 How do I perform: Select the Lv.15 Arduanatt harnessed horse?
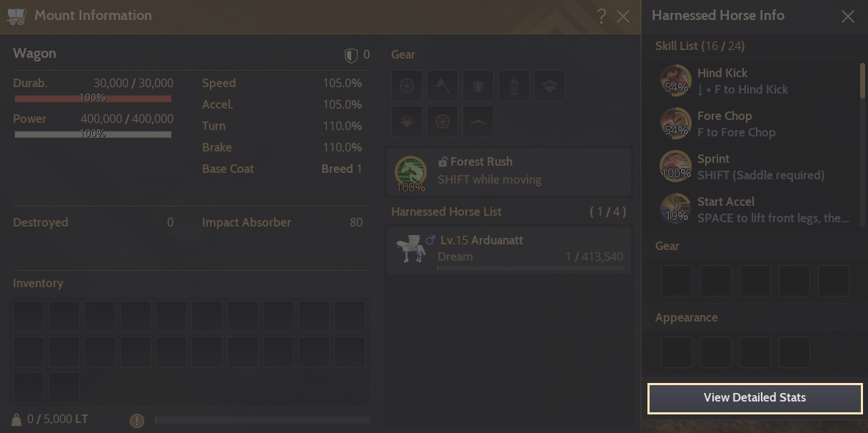click(509, 249)
